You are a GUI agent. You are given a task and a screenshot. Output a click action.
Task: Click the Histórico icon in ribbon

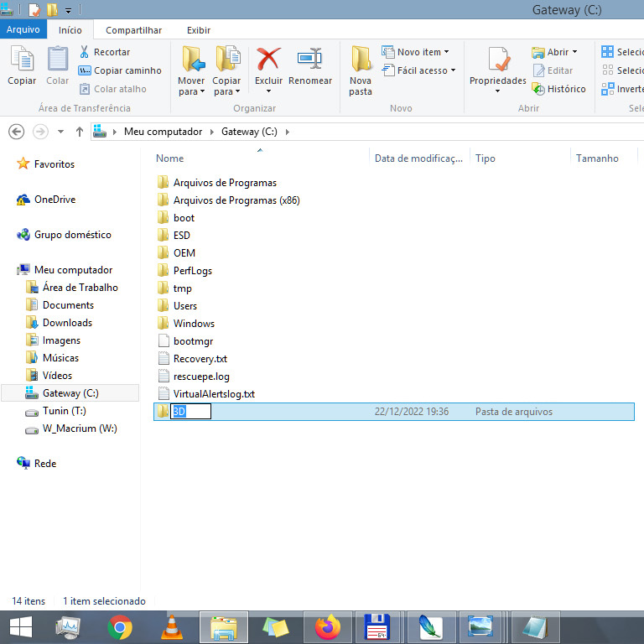(x=538, y=89)
